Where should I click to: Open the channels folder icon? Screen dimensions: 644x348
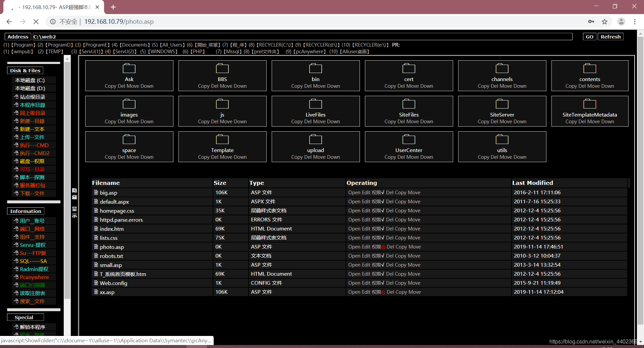pyautogui.click(x=502, y=69)
